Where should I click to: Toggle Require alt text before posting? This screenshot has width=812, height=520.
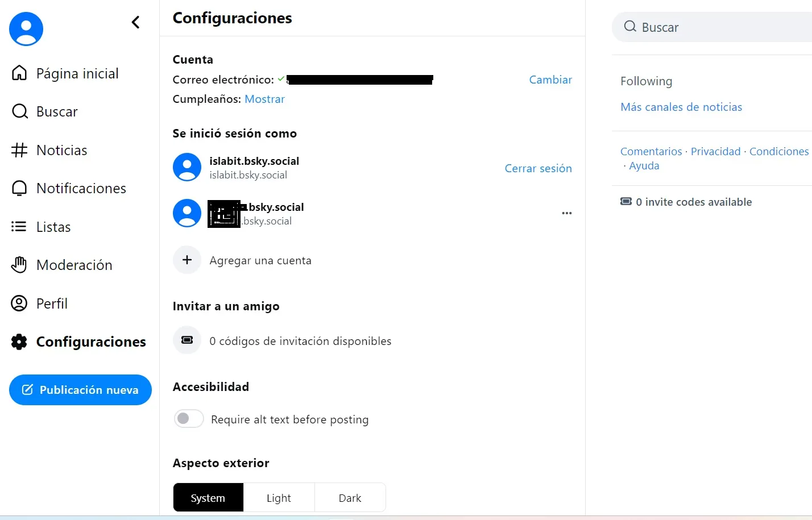[189, 419]
